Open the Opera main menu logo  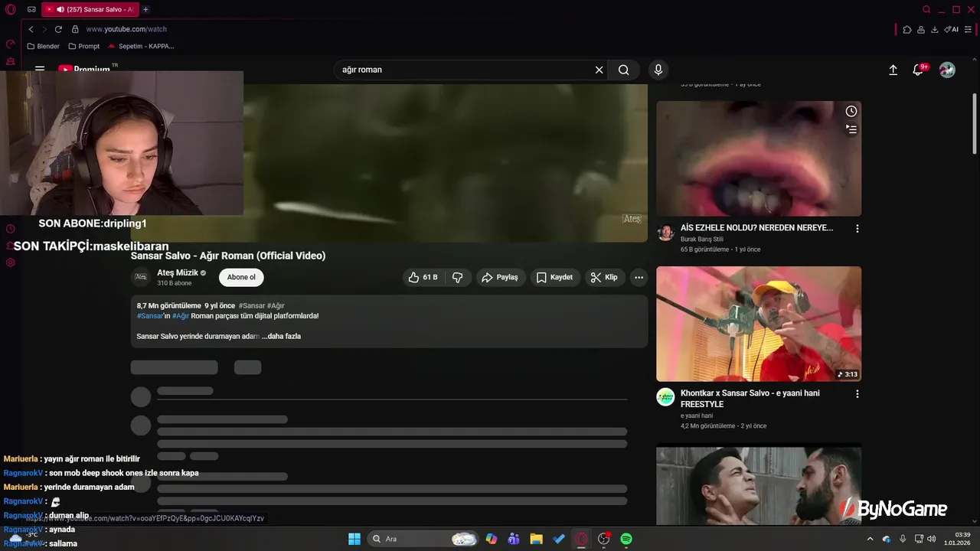pos(11,10)
